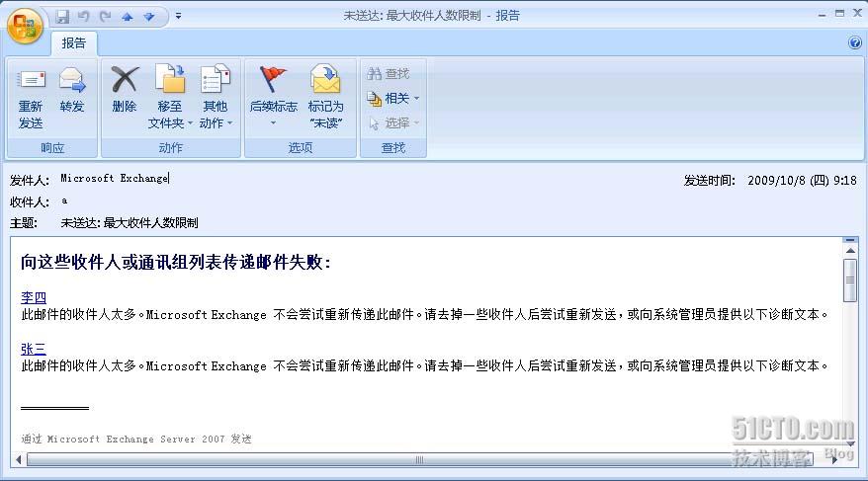Click horizontal scrollbar left arrow

19,459
